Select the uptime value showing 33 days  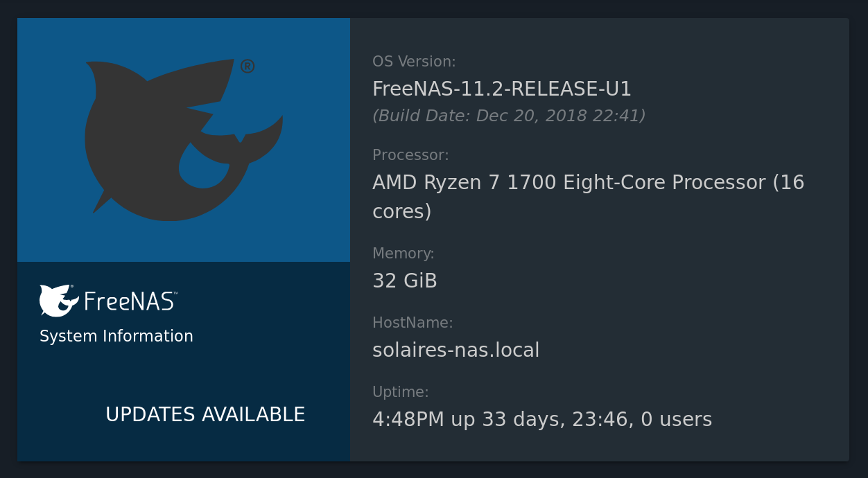pos(542,420)
